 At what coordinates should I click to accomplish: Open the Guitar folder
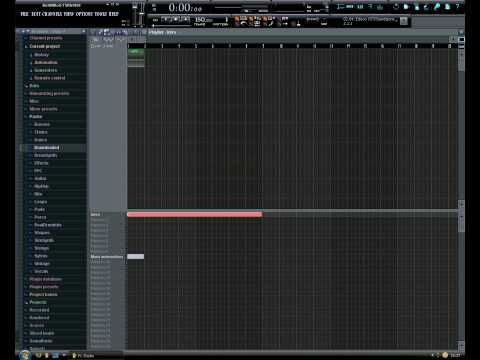(41, 179)
